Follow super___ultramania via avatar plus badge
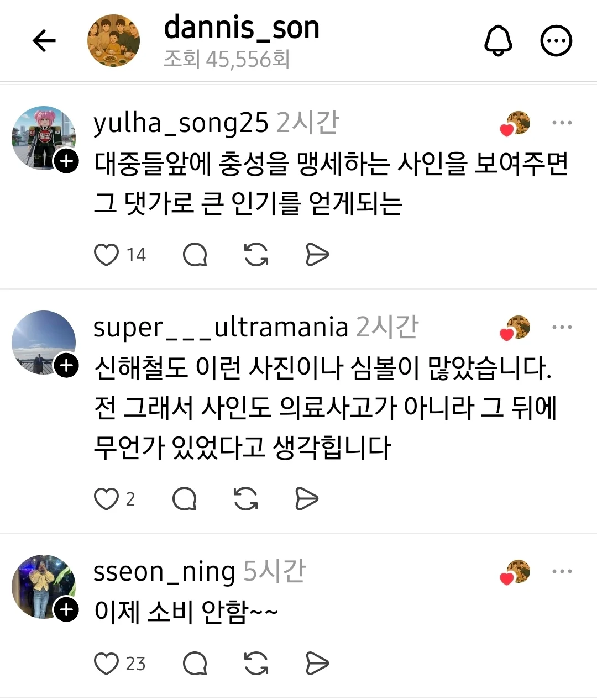 66,366
